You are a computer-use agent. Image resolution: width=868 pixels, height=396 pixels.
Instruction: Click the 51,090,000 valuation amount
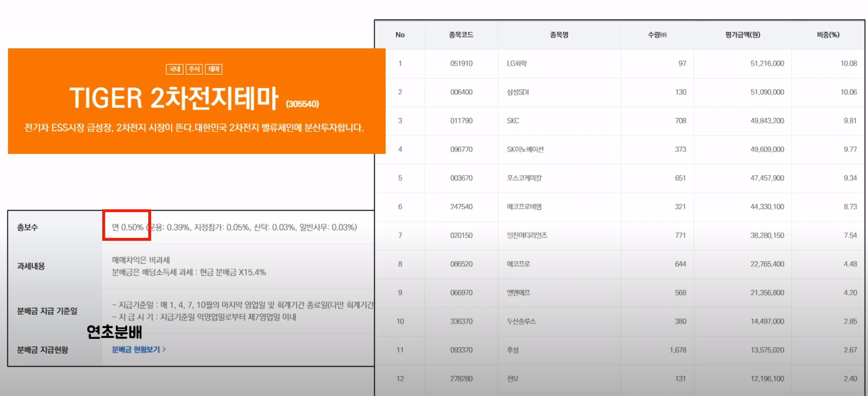tap(767, 92)
